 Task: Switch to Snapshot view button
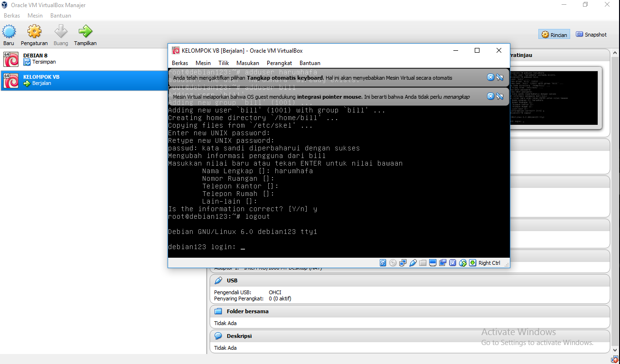(x=591, y=34)
